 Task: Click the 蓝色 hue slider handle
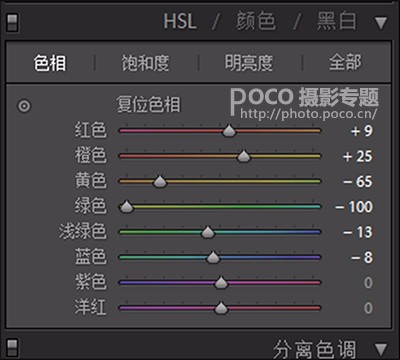pyautogui.click(x=213, y=257)
